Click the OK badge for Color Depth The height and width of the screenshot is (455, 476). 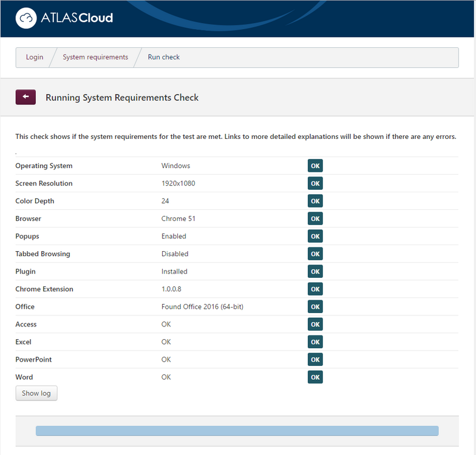click(x=315, y=201)
